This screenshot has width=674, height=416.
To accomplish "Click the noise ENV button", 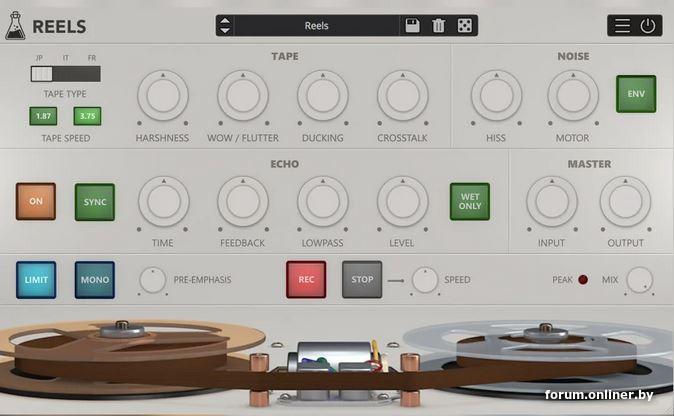I will click(635, 94).
